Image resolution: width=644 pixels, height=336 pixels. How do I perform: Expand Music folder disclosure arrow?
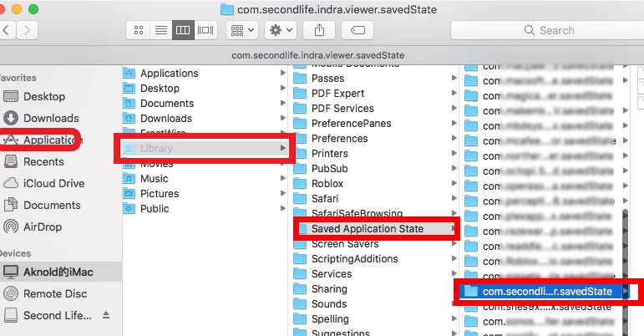point(282,178)
